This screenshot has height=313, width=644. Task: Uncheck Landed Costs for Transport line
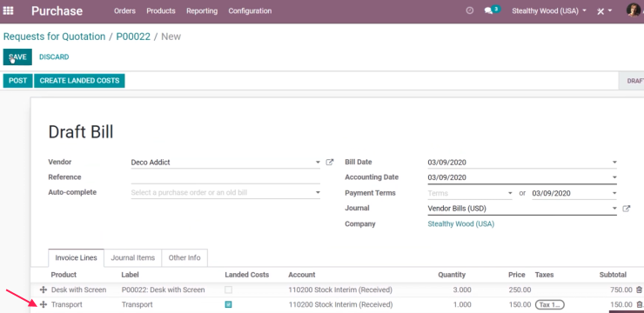[228, 304]
